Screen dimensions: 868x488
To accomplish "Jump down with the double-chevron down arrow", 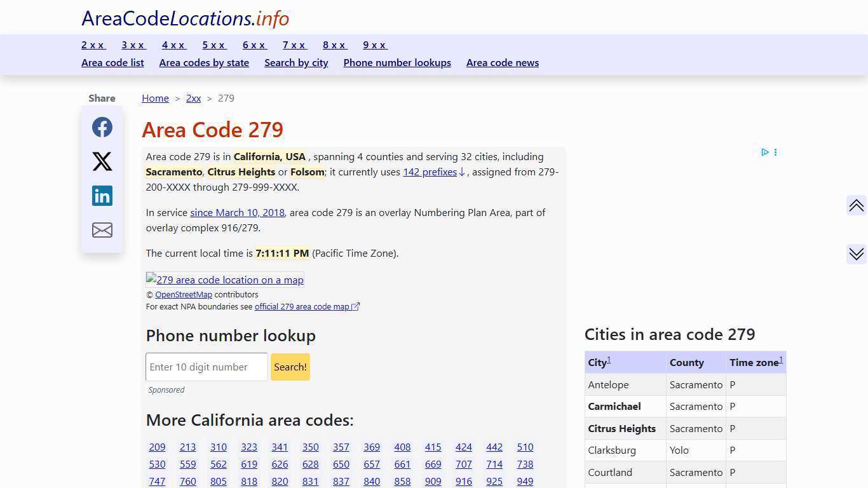I will [x=856, y=254].
